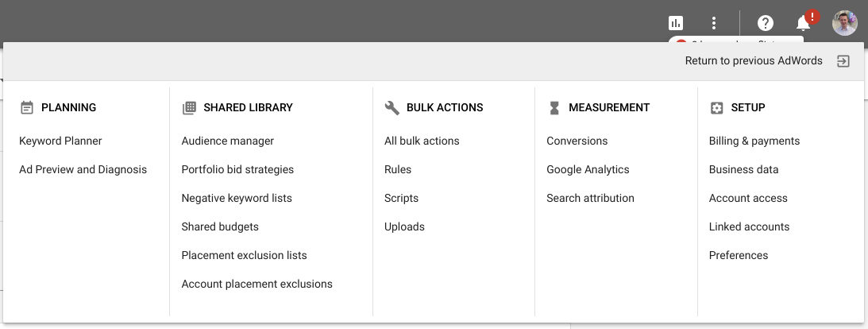
Task: Click the reports bar chart icon
Action: tap(676, 23)
